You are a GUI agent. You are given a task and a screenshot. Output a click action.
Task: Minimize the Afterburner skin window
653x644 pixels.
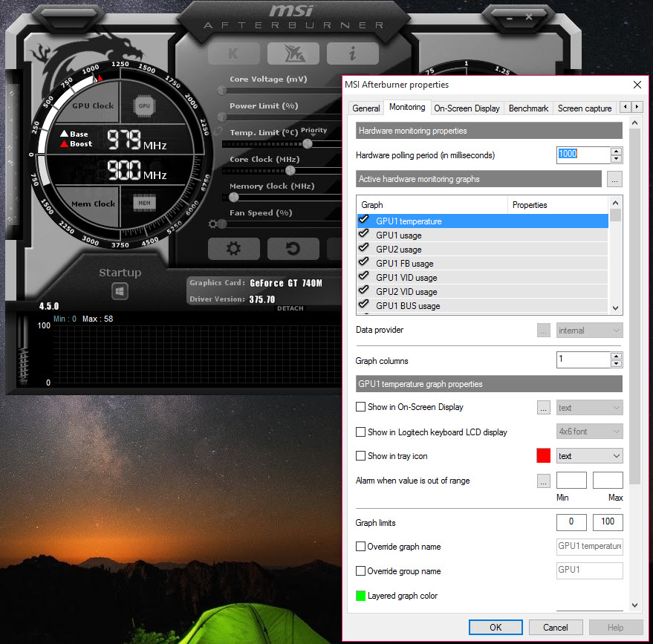(x=510, y=19)
